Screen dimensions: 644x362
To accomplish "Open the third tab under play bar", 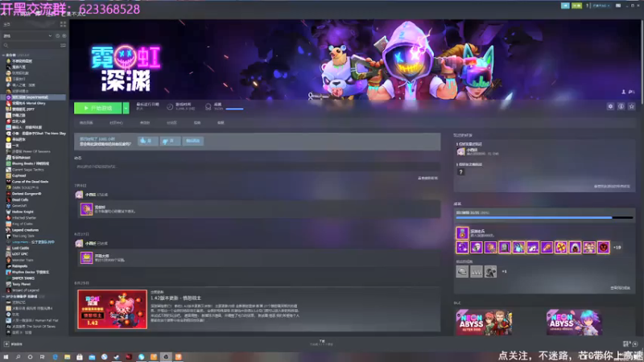I will 145,123.
